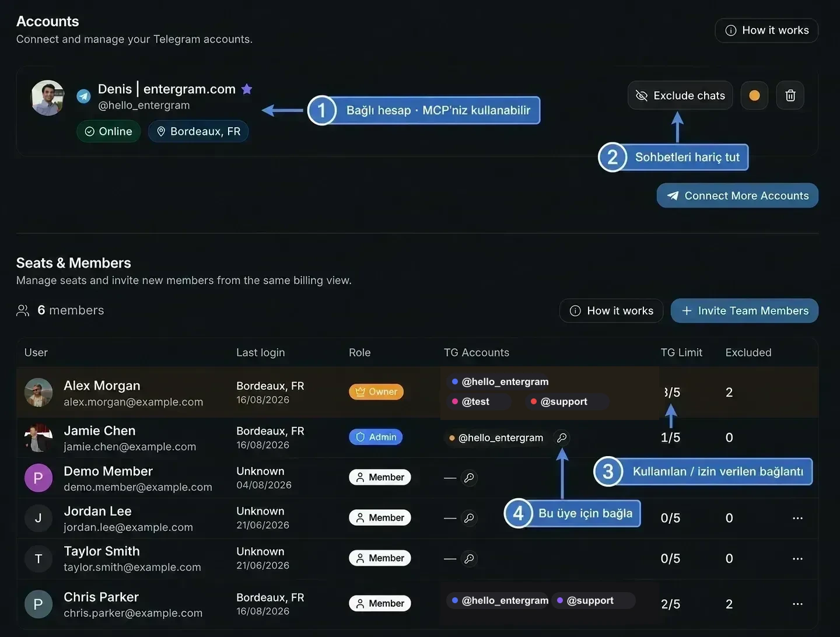Open more options for Chris Parker

tap(797, 604)
